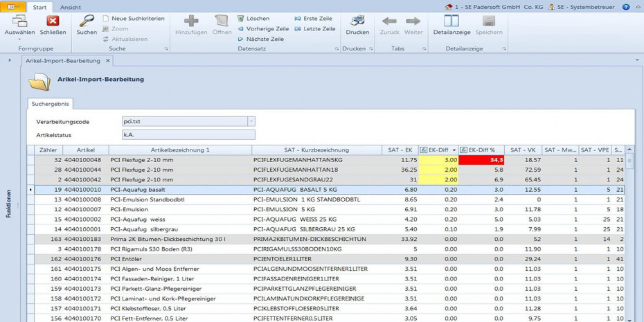Select the Suchergebnis tab
Image resolution: width=644 pixels, height=322 pixels.
point(51,103)
